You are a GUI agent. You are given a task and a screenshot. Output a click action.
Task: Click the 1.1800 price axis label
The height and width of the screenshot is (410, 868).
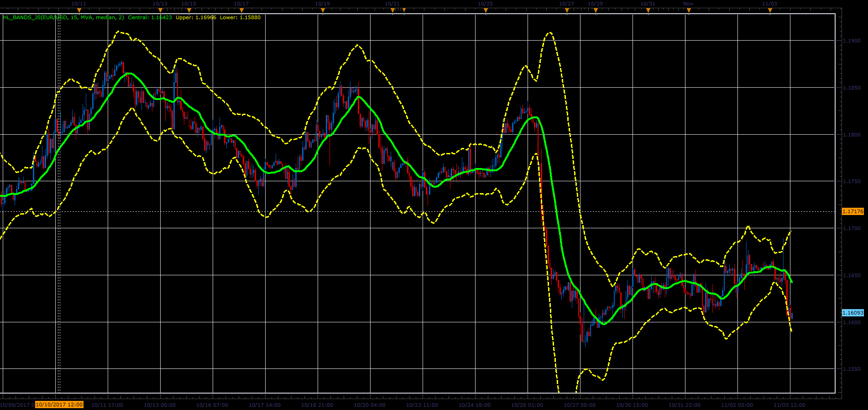(x=852, y=135)
